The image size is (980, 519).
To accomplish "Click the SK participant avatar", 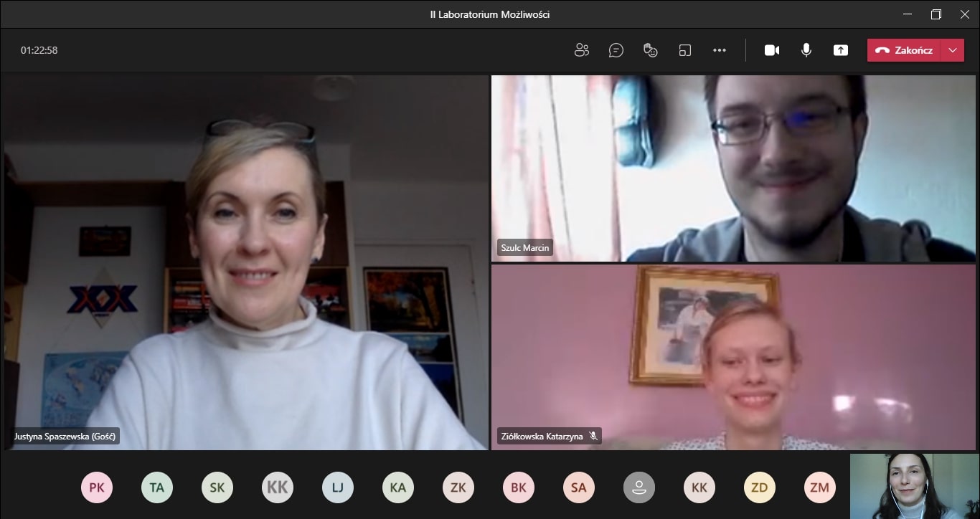I will click(217, 488).
